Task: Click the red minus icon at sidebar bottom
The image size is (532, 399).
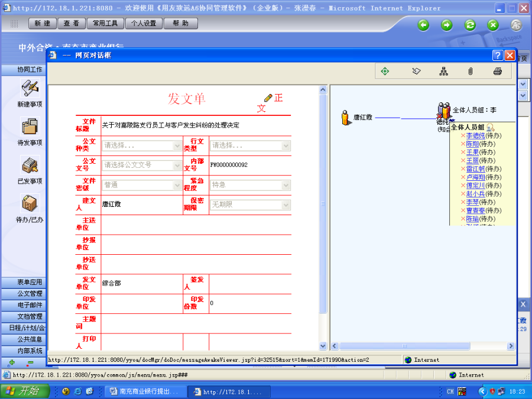Action: point(30,363)
